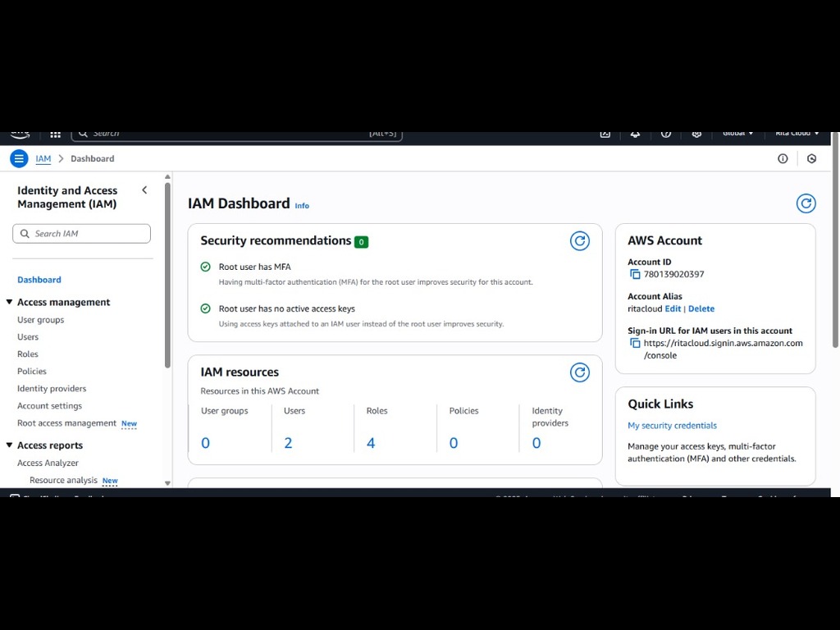Open the Rita Cloud account dropdown
The width and height of the screenshot is (840, 630).
pos(797,134)
